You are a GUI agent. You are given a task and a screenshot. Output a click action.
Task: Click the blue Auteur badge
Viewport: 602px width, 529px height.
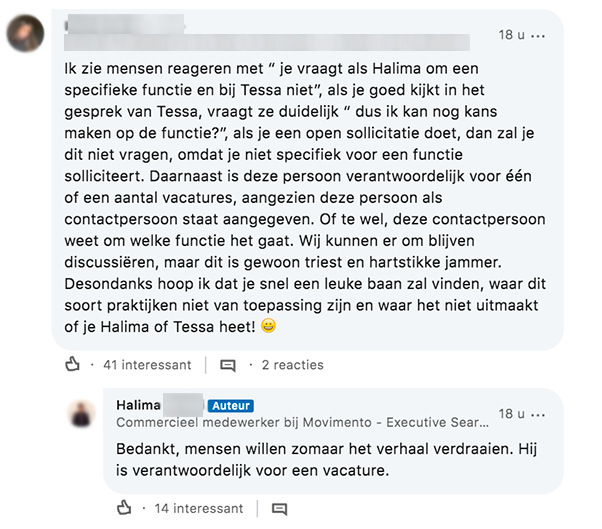coord(229,406)
